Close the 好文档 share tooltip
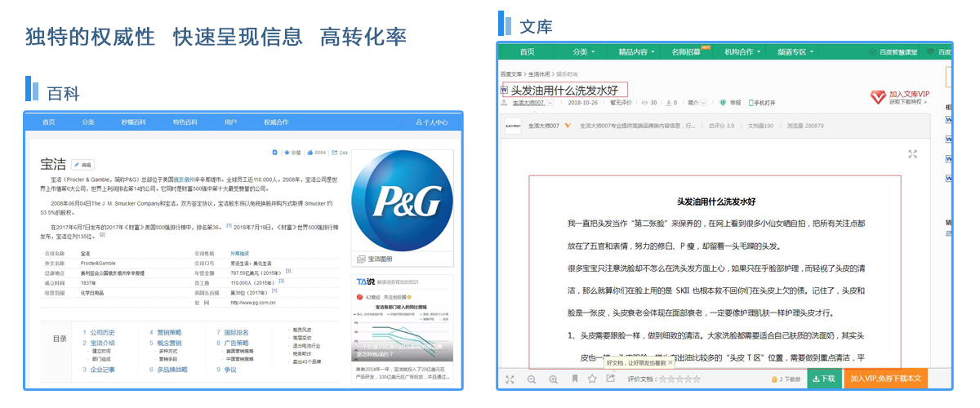Screen dimensions: 980x408 click(x=670, y=362)
